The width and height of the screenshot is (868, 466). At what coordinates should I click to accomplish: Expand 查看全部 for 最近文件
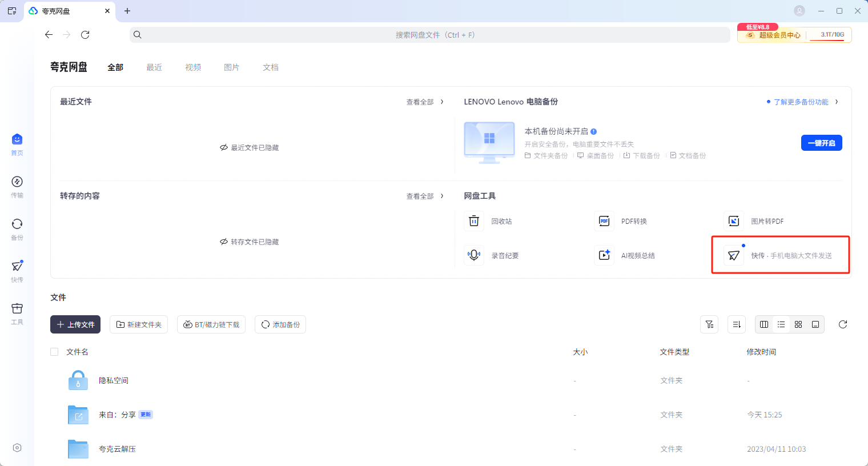pyautogui.click(x=425, y=102)
